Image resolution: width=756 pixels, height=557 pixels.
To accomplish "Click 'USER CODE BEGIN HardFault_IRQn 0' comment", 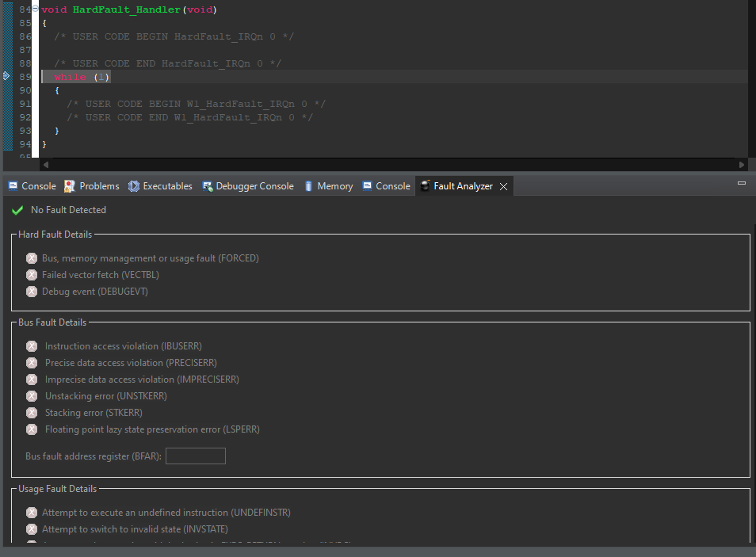I will [x=174, y=36].
